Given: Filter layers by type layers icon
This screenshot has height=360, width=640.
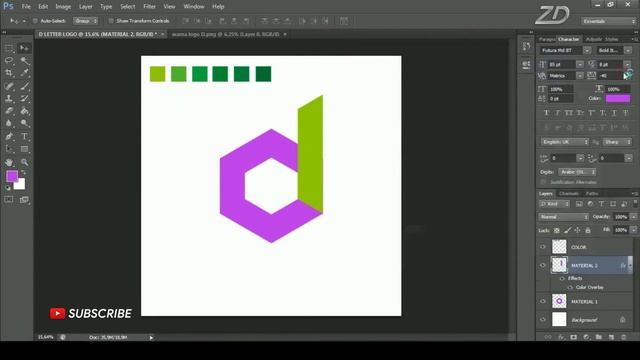Looking at the screenshot, I should 601,204.
